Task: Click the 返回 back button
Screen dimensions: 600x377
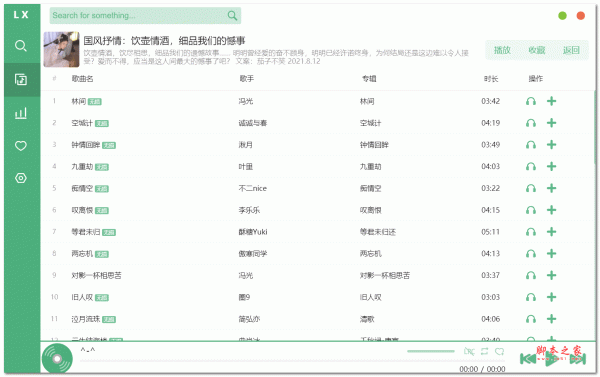Action: tap(571, 50)
